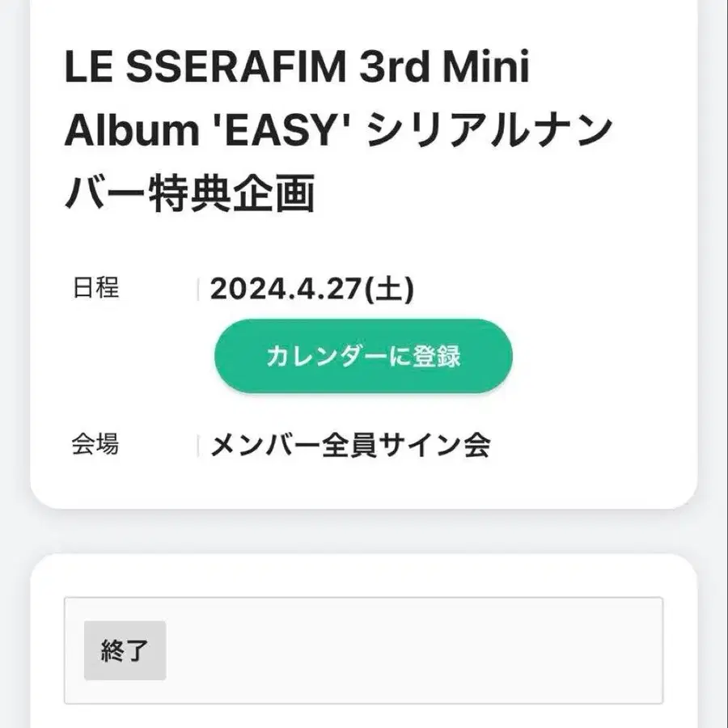This screenshot has width=728, height=728.
Task: Click the メンバー全員サイン会 venue text
Action: tap(350, 445)
